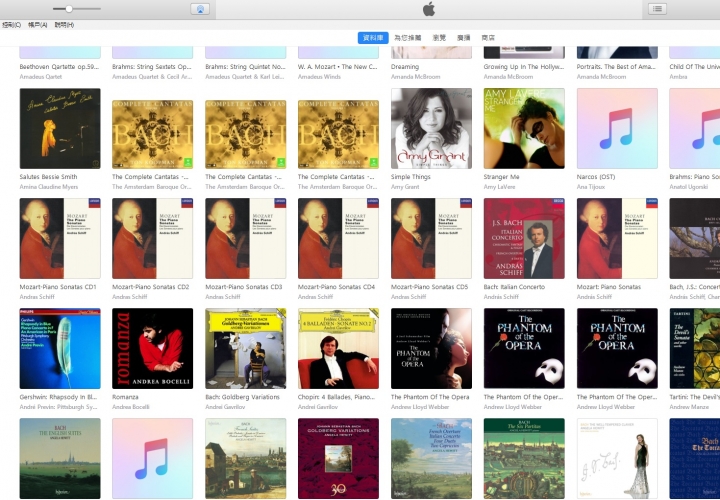Open the Stranger Me album artwork
The image size is (720, 500).
pos(524,129)
